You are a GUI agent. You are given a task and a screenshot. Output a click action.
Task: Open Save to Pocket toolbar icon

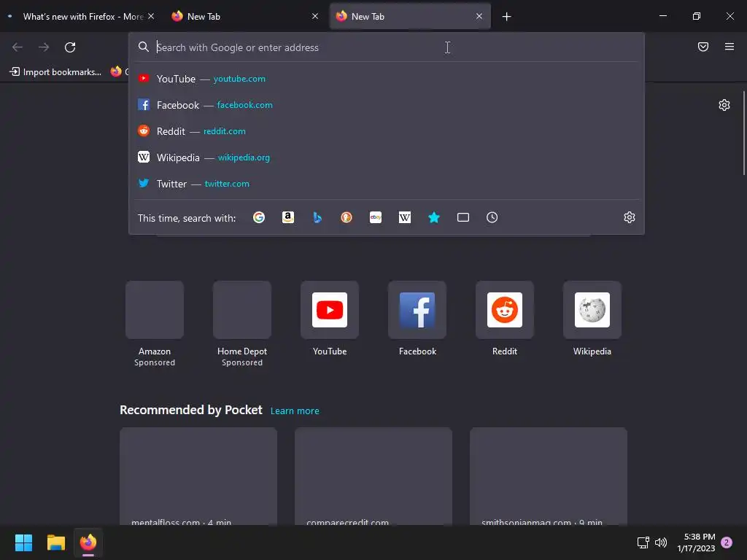click(703, 47)
